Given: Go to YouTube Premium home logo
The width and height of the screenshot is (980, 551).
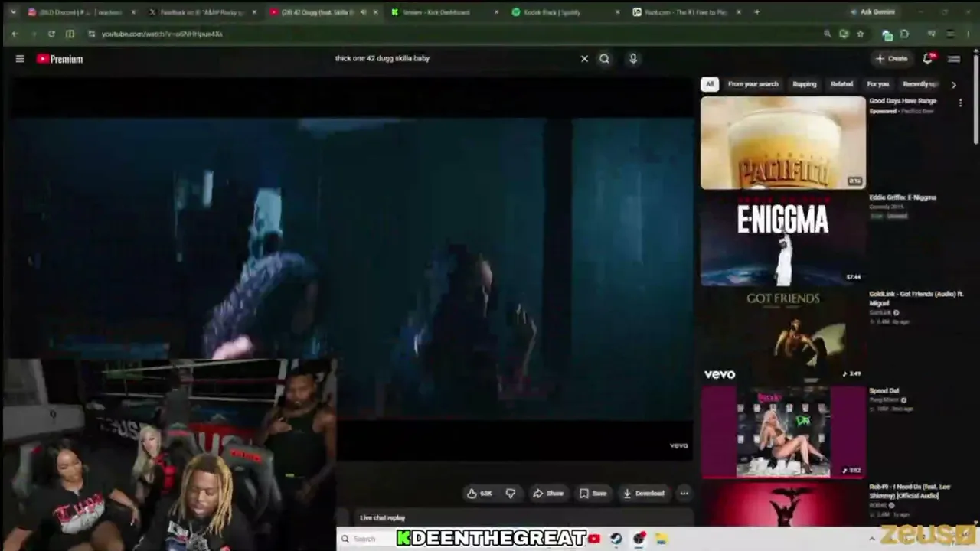Looking at the screenshot, I should (x=60, y=59).
